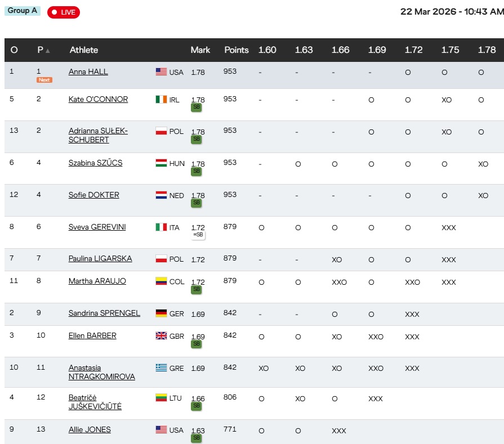The height and width of the screenshot is (444, 504).
Task: Click the Netherlands flag beside Sofie DOKTER
Action: 161,195
